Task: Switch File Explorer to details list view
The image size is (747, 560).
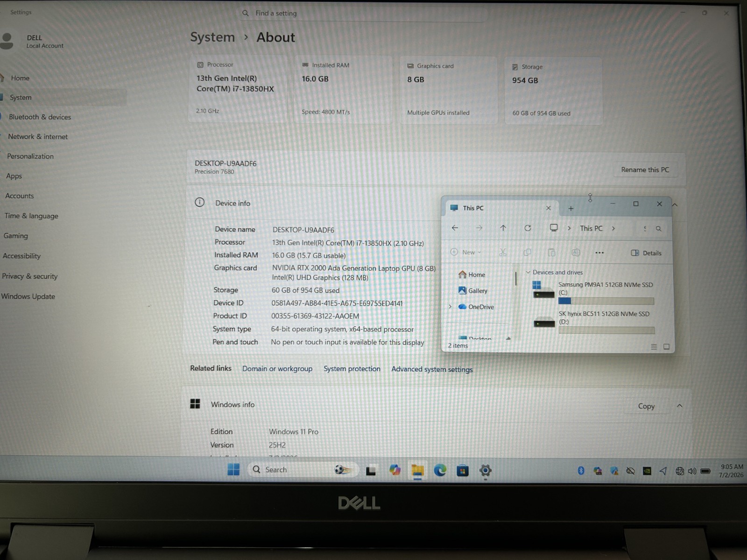Action: 654,347
